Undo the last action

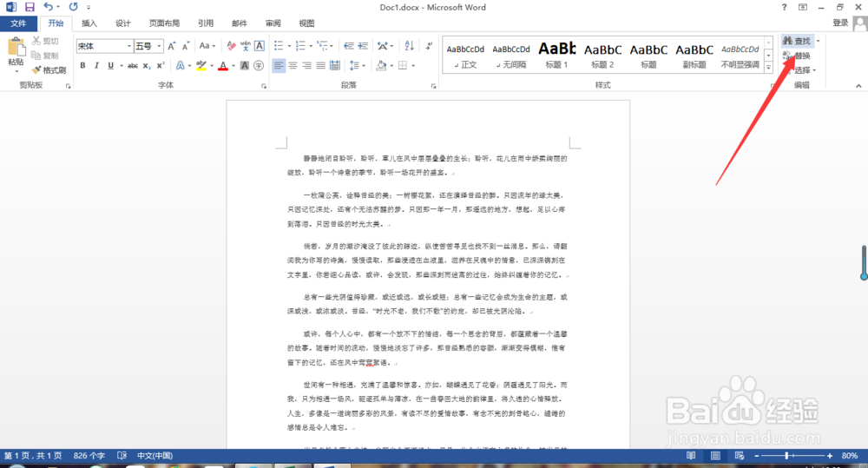pos(49,7)
